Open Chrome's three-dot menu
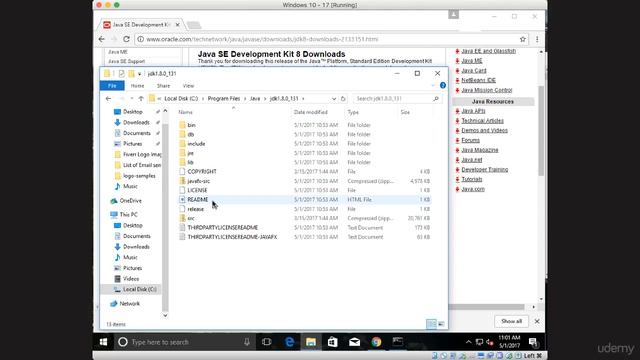The width and height of the screenshot is (640, 360). (537, 39)
